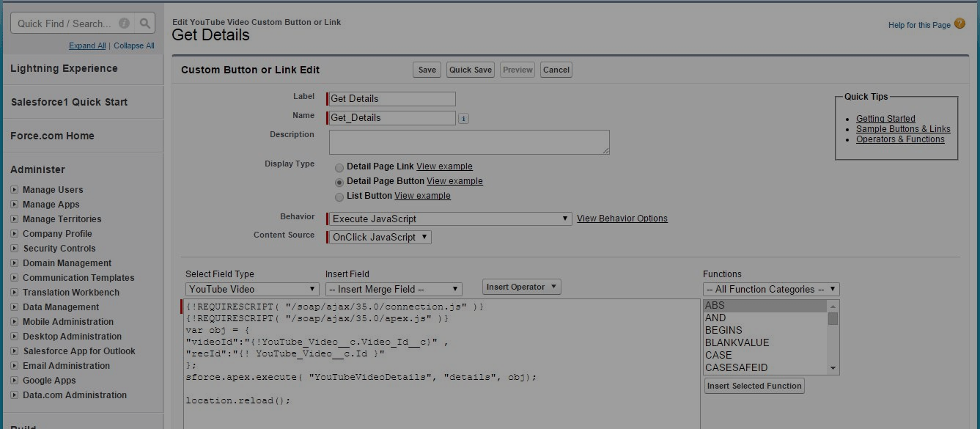Open the Insert Merge Field dropdown
This screenshot has height=429, width=980.
coord(394,289)
